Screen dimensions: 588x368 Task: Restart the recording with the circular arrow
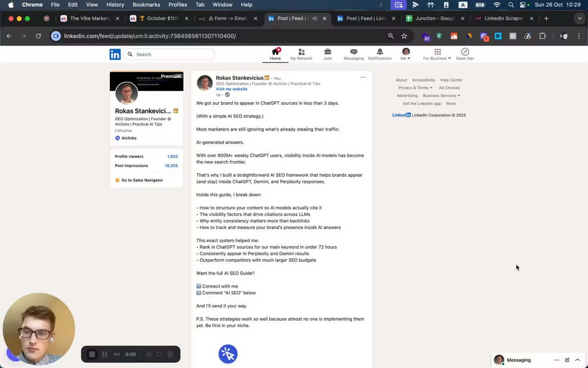159,354
